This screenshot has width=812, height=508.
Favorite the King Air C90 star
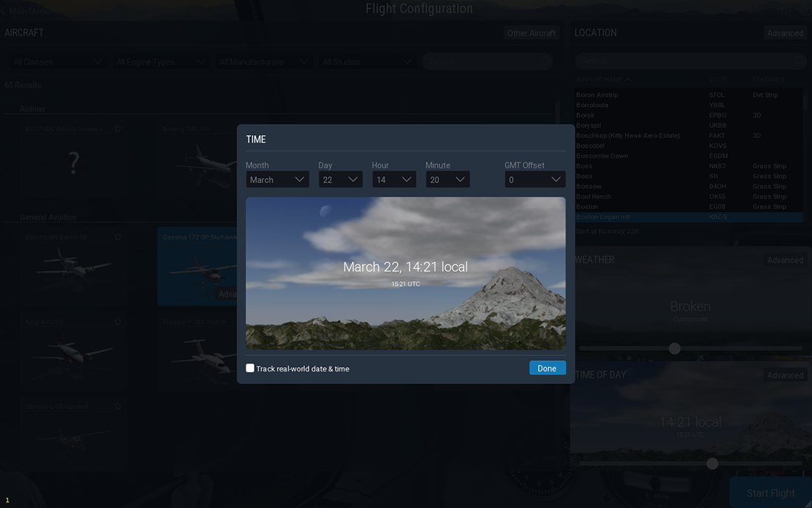point(118,322)
